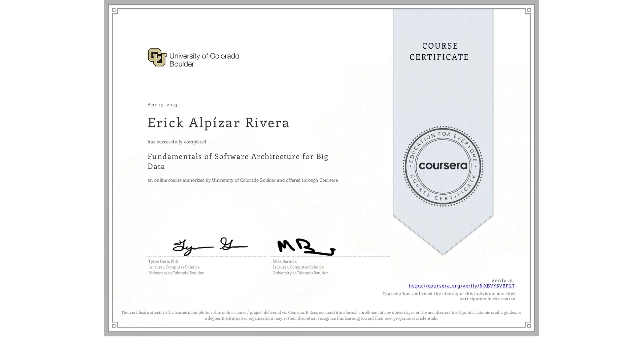Click the course title Fundamentals of Software Architecture

238,161
